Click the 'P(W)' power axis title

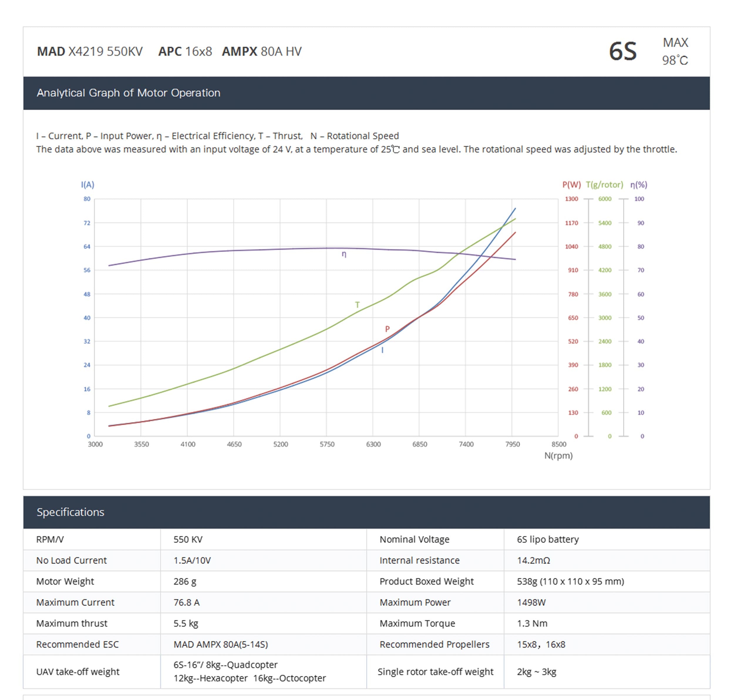pyautogui.click(x=571, y=184)
